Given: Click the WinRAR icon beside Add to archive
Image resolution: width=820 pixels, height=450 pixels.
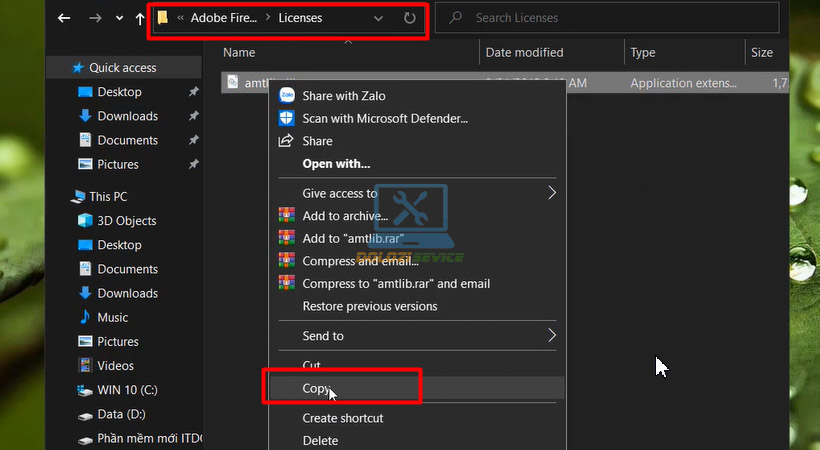Looking at the screenshot, I should pyautogui.click(x=287, y=216).
